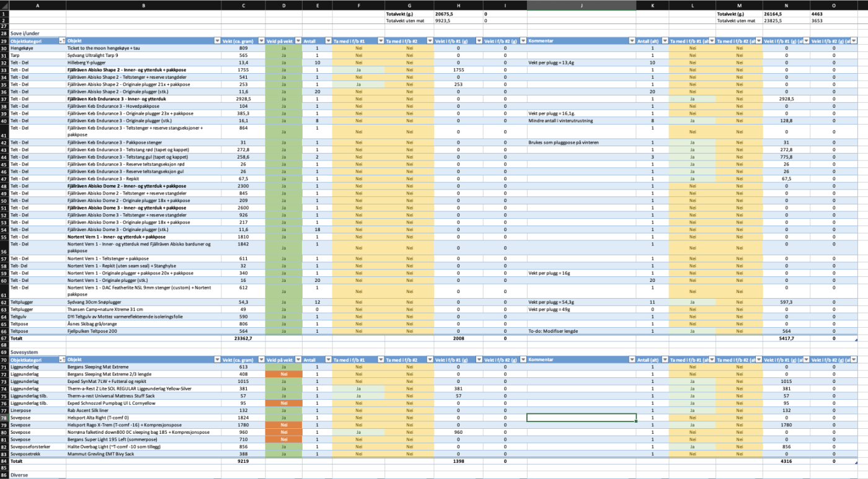Click the 23362,7 total weight cell
This screenshot has height=479, width=868.
[x=243, y=338]
